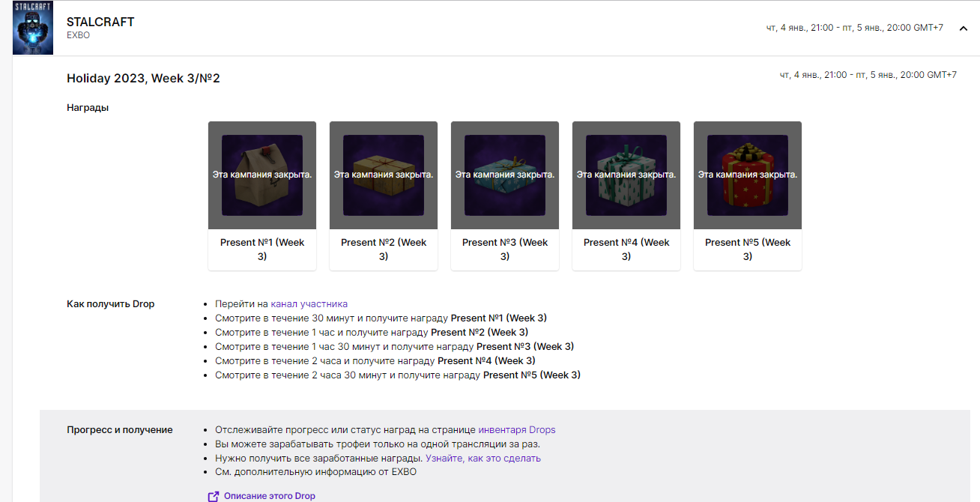Click the EXBO developer name under STALCRAFT
This screenshot has width=980, height=502.
coord(78,35)
